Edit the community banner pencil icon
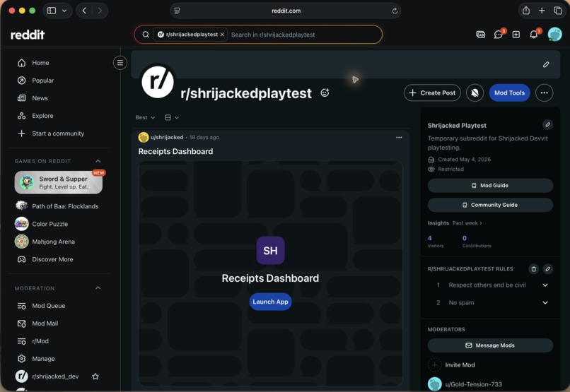 click(546, 64)
